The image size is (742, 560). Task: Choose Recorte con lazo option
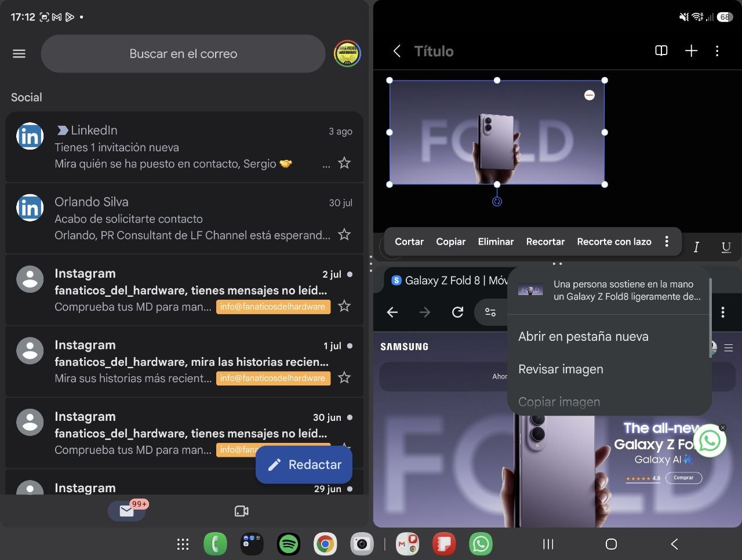click(x=614, y=242)
